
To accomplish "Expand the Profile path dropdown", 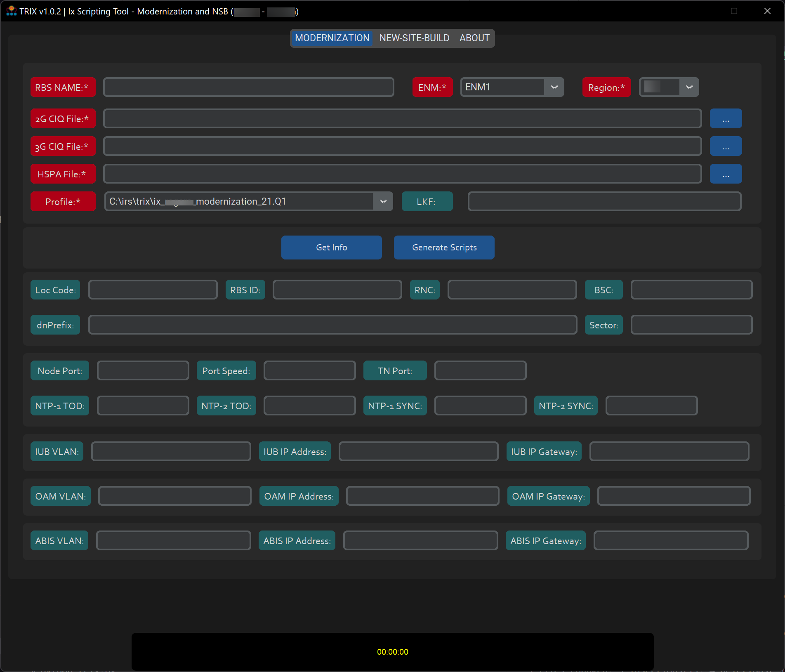I will [x=383, y=201].
